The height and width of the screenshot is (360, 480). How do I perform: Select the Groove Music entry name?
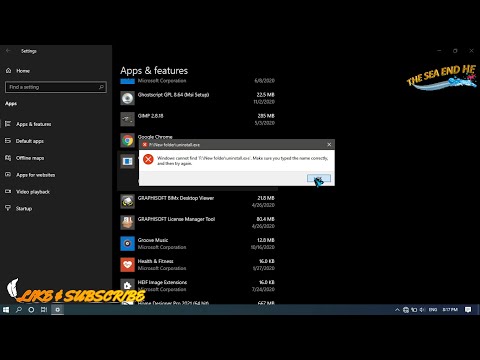pyautogui.click(x=153, y=240)
